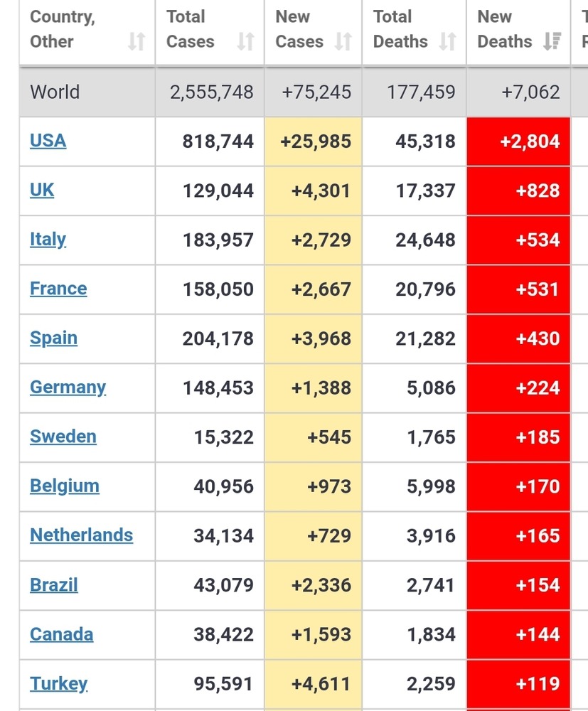View Sweden's country page
This screenshot has height=711, width=588.
click(x=63, y=437)
